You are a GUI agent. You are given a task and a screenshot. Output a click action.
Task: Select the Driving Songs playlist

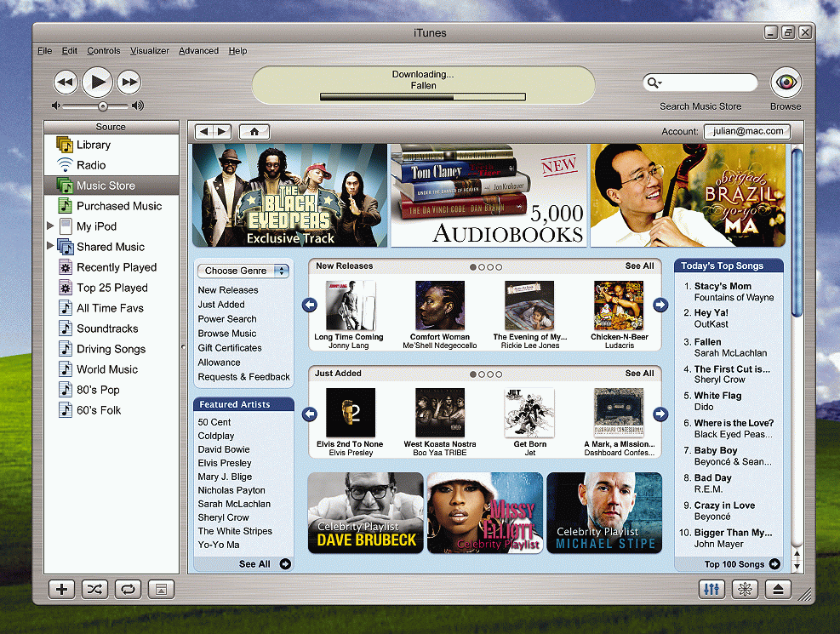[111, 349]
